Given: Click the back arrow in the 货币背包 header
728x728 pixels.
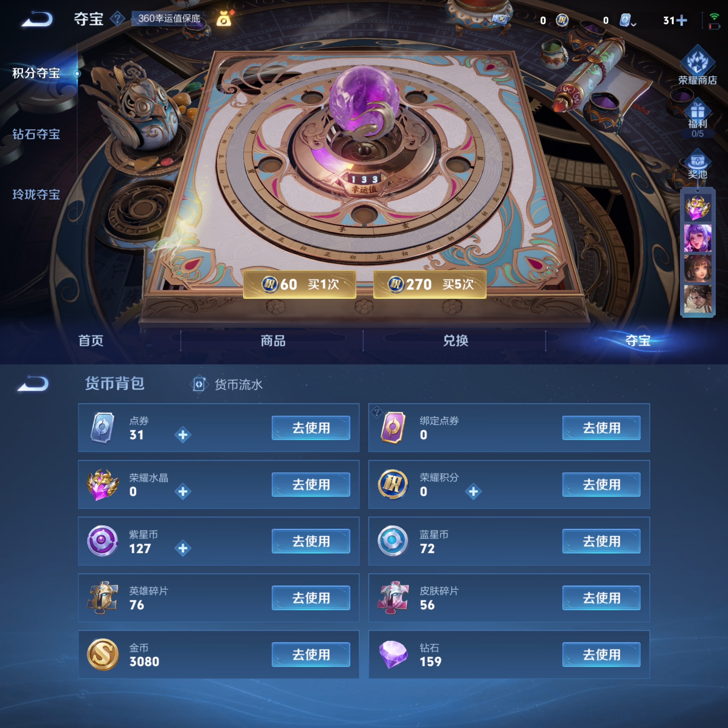Looking at the screenshot, I should click(33, 384).
